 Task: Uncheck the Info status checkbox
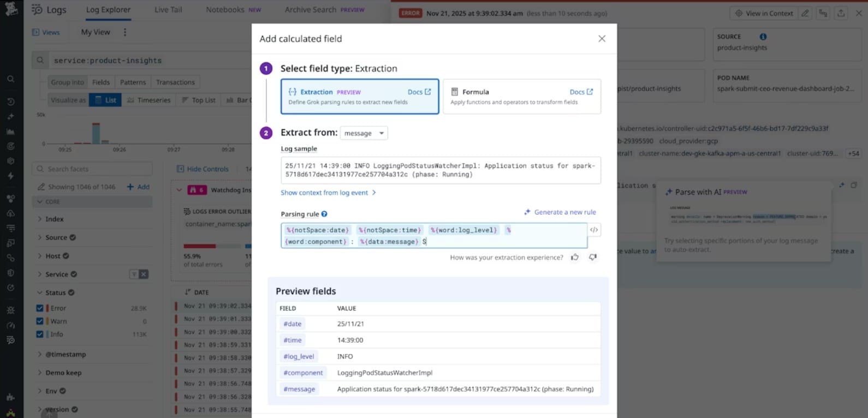point(40,334)
